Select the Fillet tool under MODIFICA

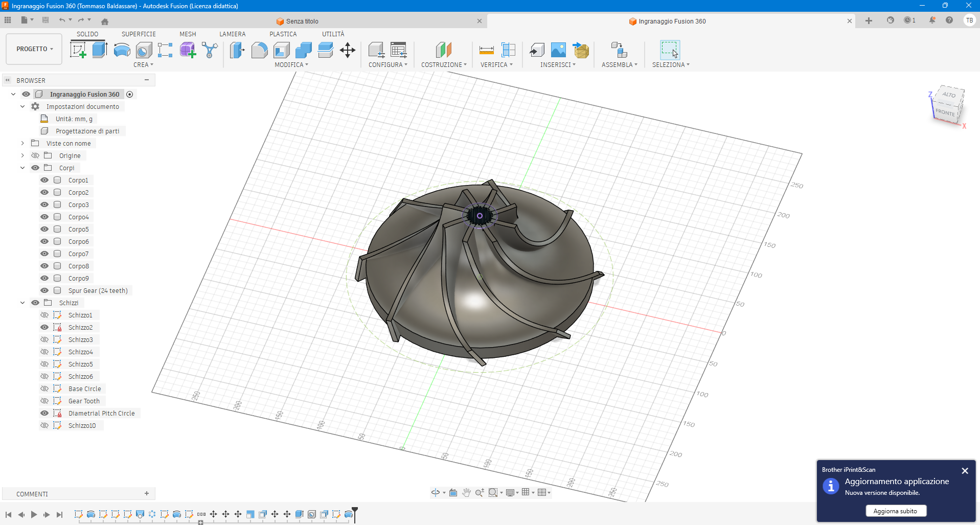259,50
